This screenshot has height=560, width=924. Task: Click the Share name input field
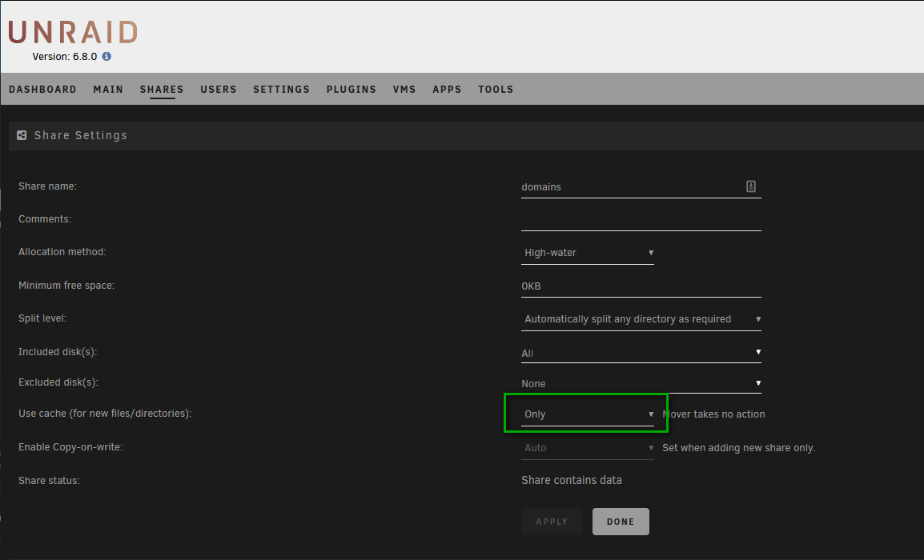click(x=641, y=186)
